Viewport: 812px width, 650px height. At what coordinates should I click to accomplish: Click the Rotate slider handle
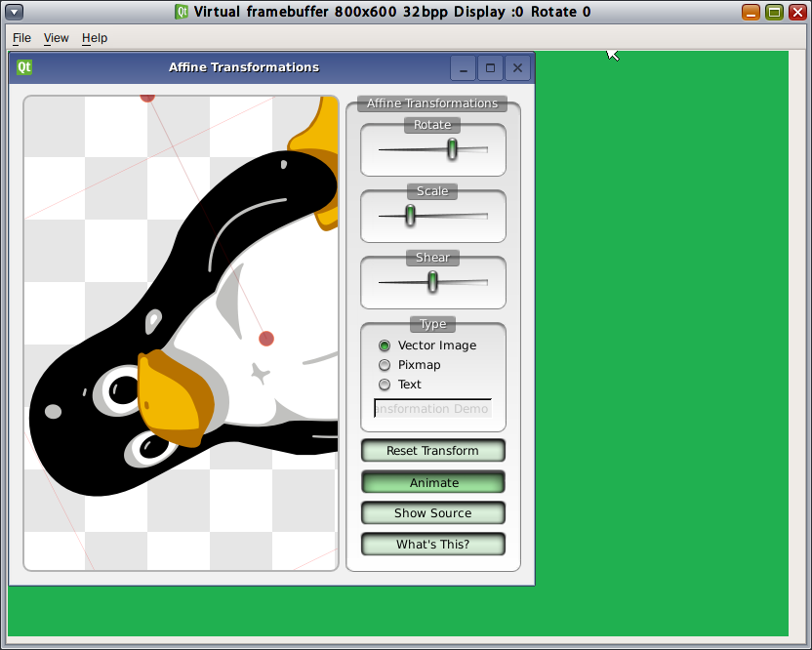point(452,149)
